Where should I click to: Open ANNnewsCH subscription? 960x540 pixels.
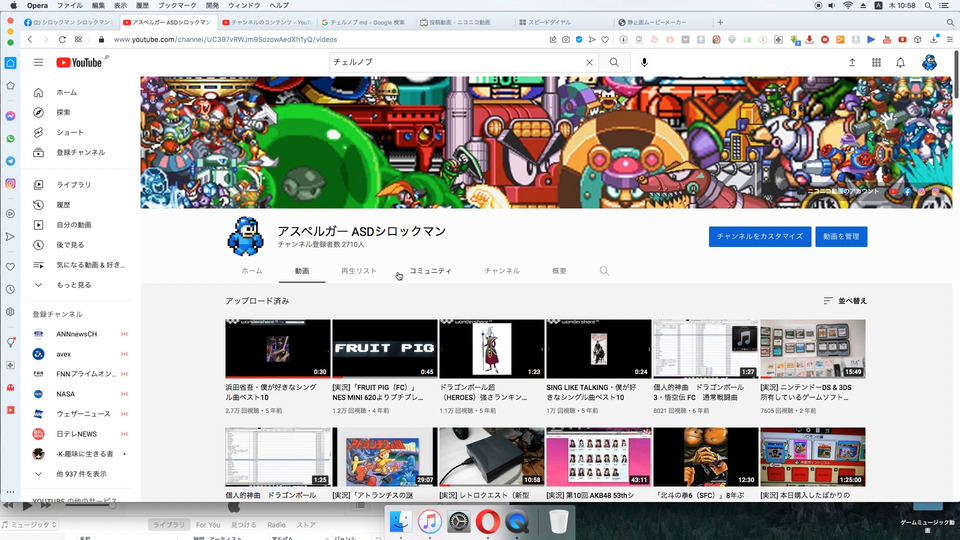[x=77, y=334]
